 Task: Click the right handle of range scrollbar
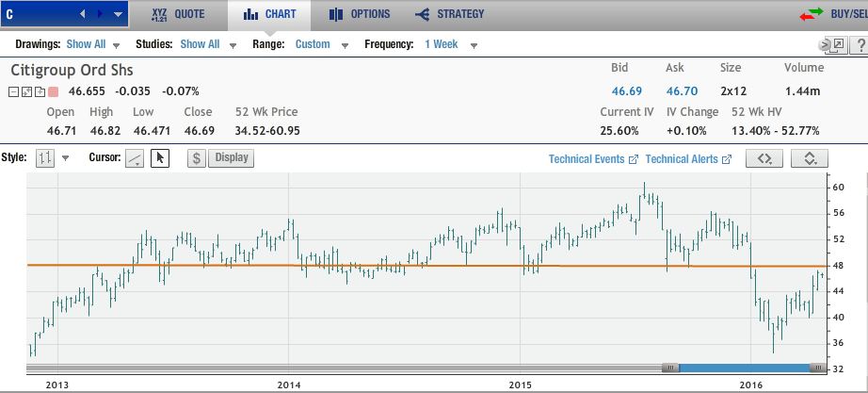[817, 368]
